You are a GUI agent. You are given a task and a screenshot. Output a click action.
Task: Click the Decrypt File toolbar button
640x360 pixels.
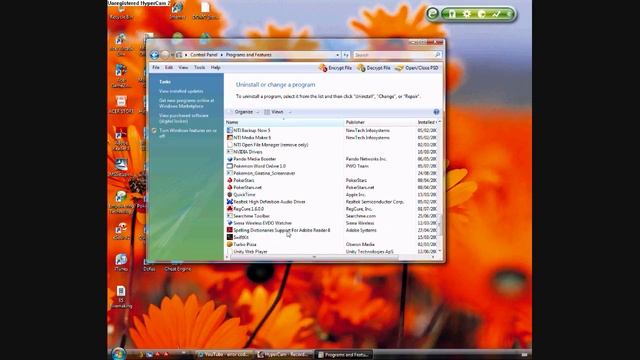tap(374, 68)
